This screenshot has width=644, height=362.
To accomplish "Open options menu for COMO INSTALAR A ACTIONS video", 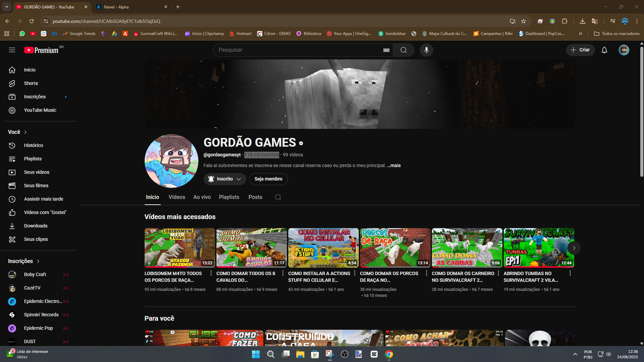I will point(355,273).
